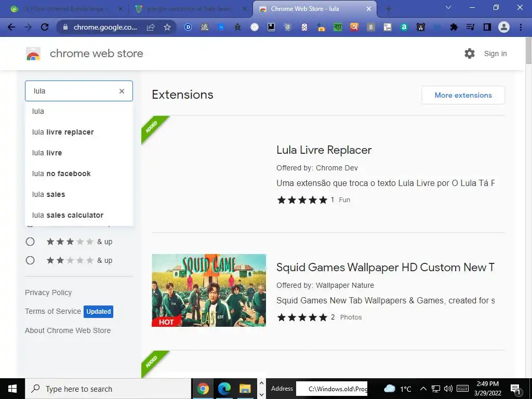This screenshot has height=399, width=532.
Task: Click the bug-shaped extension icon
Action: [x=237, y=27]
